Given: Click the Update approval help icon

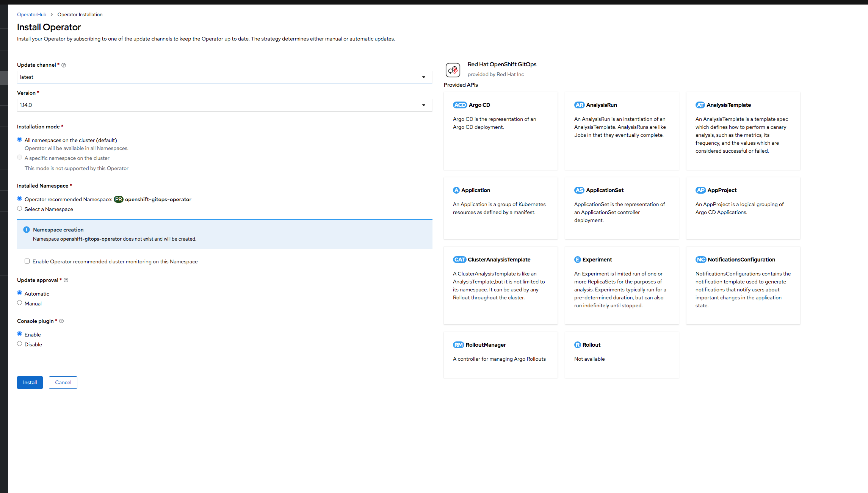Looking at the screenshot, I should [66, 280].
